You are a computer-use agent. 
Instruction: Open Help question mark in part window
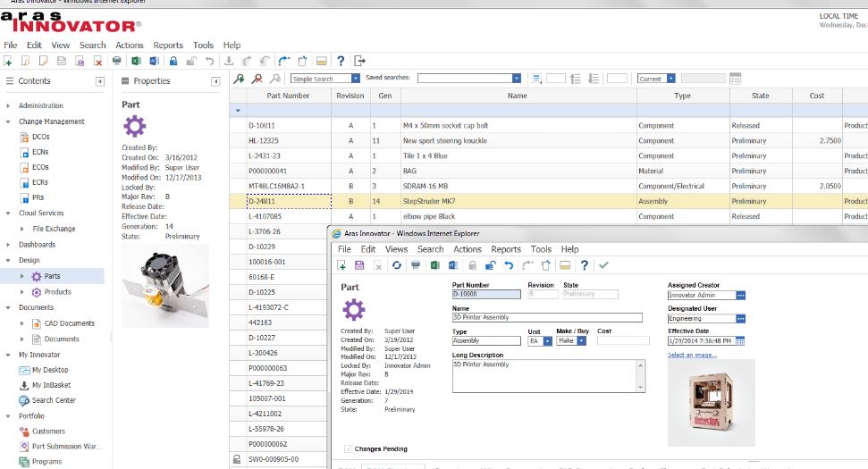pos(584,265)
